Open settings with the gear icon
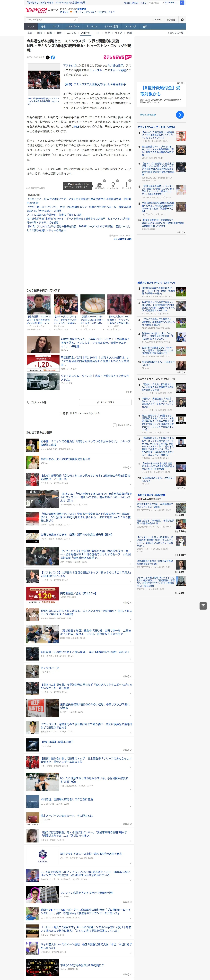The width and height of the screenshot is (210, 980). 182,20
